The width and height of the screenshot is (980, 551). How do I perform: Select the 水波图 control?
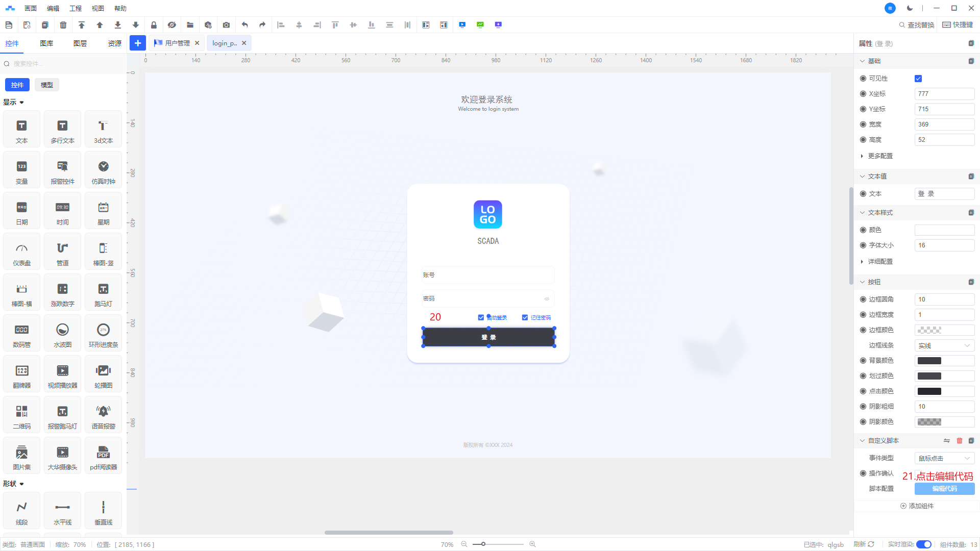[62, 335]
